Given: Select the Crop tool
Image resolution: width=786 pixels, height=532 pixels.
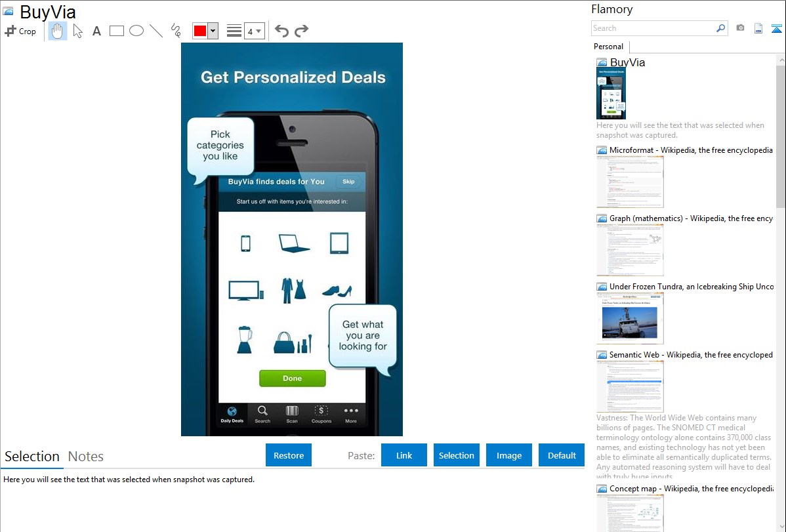Looking at the screenshot, I should point(20,31).
